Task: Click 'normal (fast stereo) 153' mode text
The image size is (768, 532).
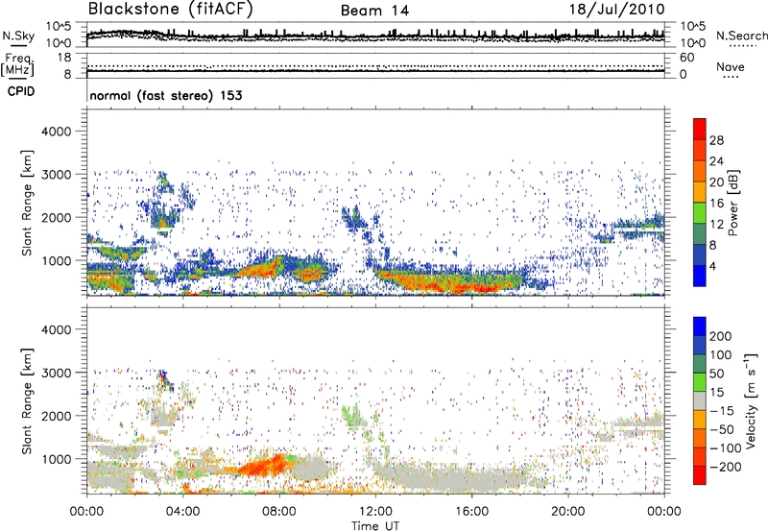Action: (x=166, y=95)
